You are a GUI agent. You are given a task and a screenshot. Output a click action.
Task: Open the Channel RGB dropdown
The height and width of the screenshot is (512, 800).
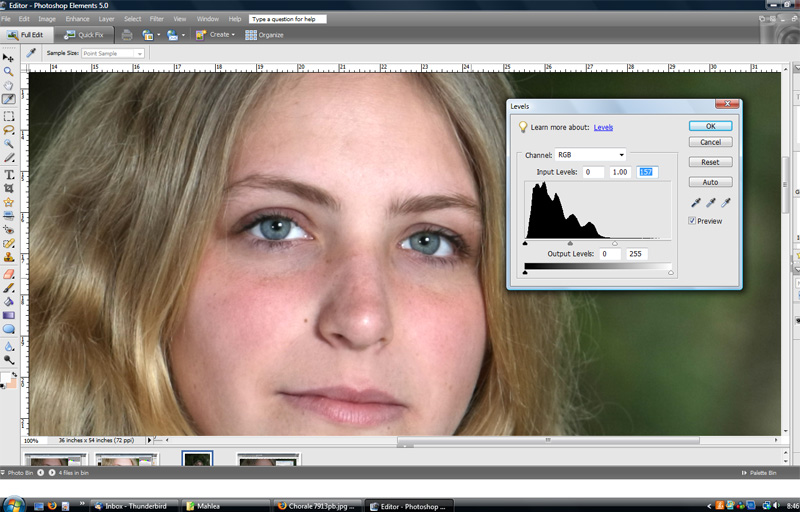[590, 155]
